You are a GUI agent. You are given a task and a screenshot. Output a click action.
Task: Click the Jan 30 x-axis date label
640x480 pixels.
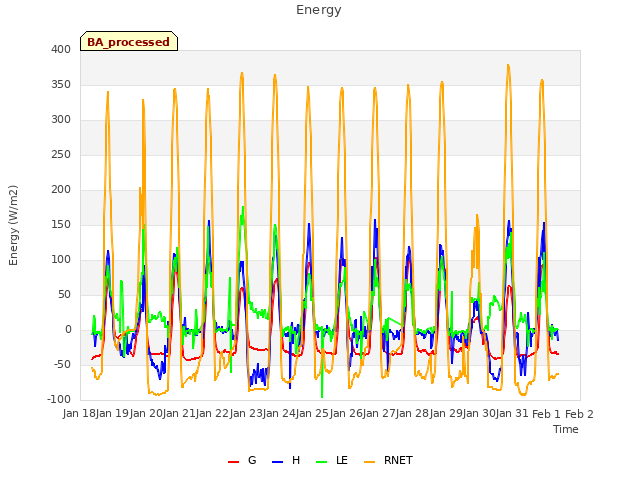pos(479,414)
